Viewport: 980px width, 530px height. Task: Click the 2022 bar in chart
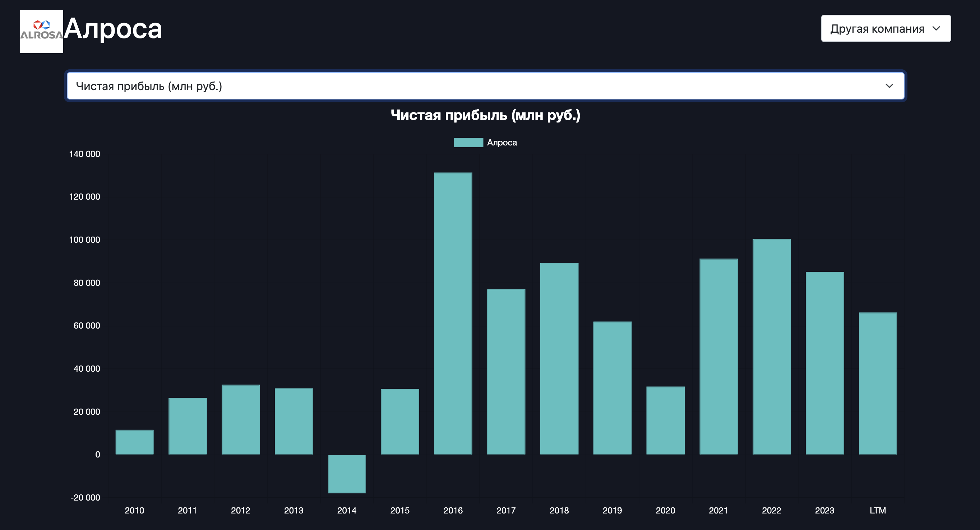tap(772, 347)
